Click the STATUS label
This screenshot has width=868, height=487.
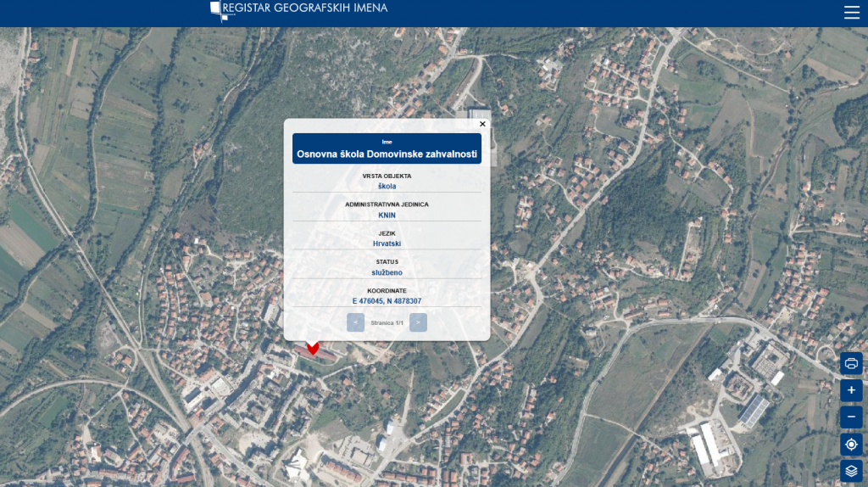tap(387, 262)
